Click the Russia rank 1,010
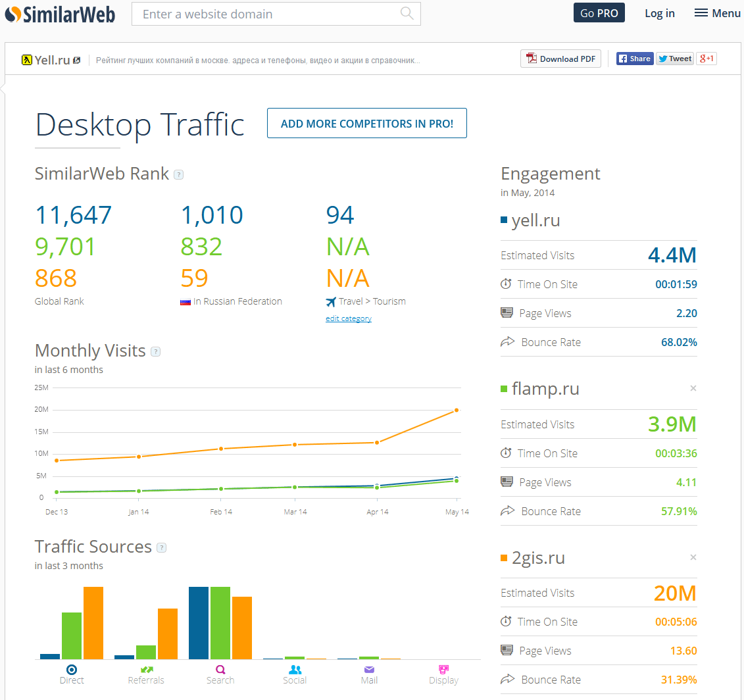Screen dimensions: 744x700 coord(212,215)
